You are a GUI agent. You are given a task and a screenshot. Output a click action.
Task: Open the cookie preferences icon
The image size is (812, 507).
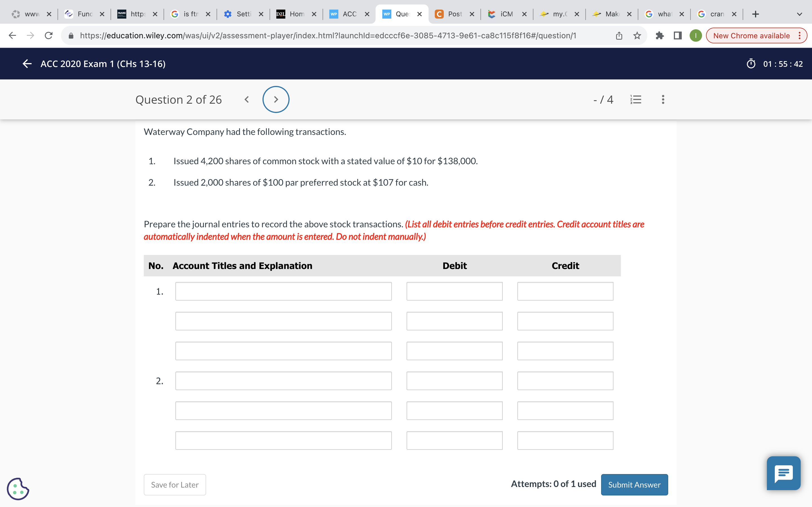click(18, 489)
